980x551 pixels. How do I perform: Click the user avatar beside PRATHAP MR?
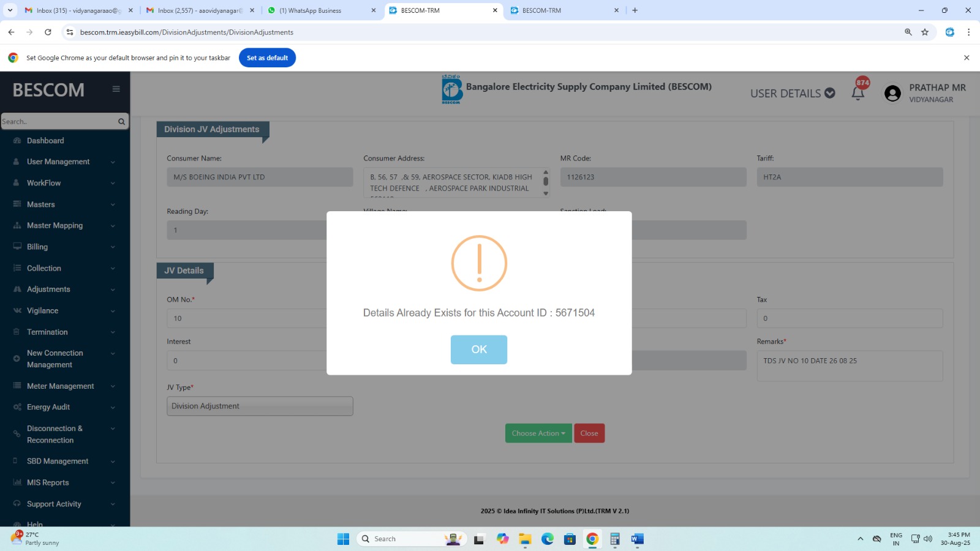pyautogui.click(x=892, y=93)
